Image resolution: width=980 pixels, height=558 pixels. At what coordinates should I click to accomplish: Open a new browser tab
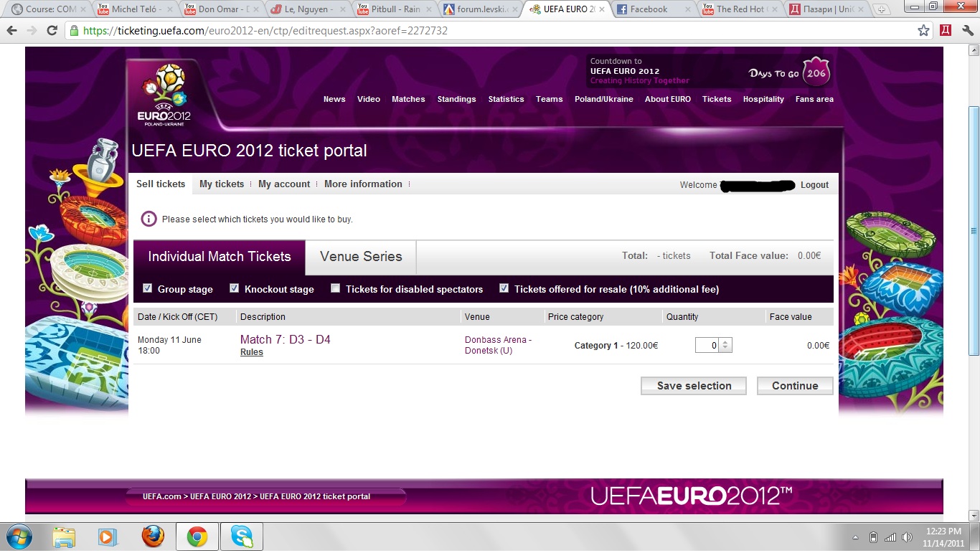(x=881, y=9)
